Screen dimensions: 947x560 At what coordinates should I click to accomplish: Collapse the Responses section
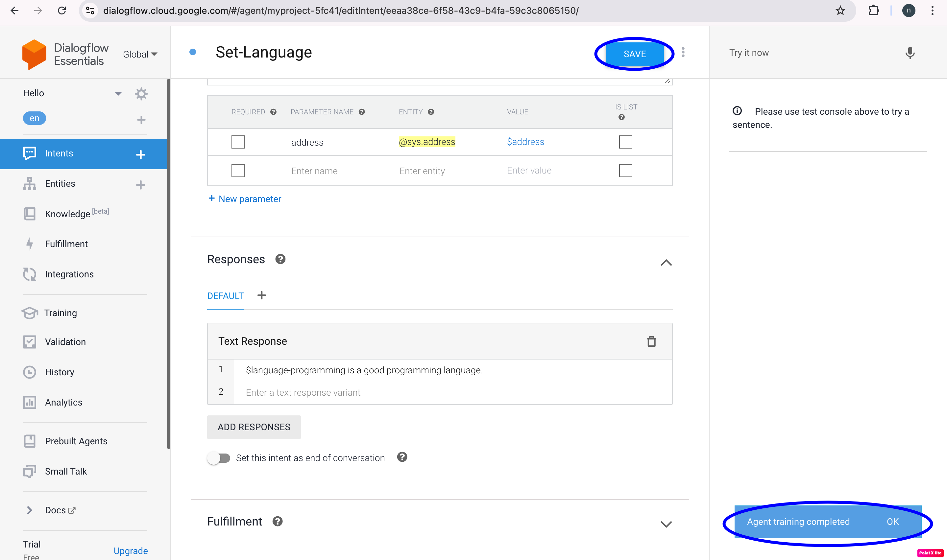pyautogui.click(x=666, y=262)
